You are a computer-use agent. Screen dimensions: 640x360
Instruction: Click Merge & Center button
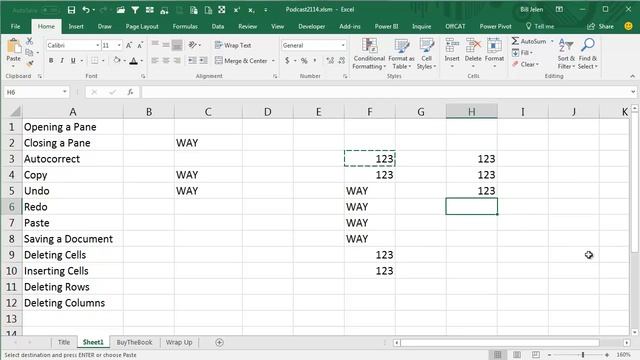pyautogui.click(x=242, y=61)
